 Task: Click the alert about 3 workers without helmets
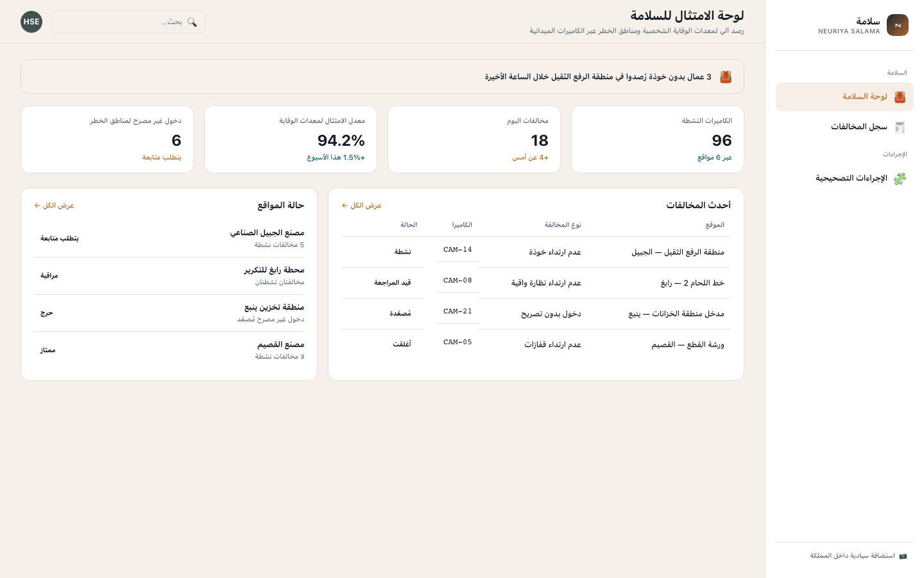(x=382, y=77)
